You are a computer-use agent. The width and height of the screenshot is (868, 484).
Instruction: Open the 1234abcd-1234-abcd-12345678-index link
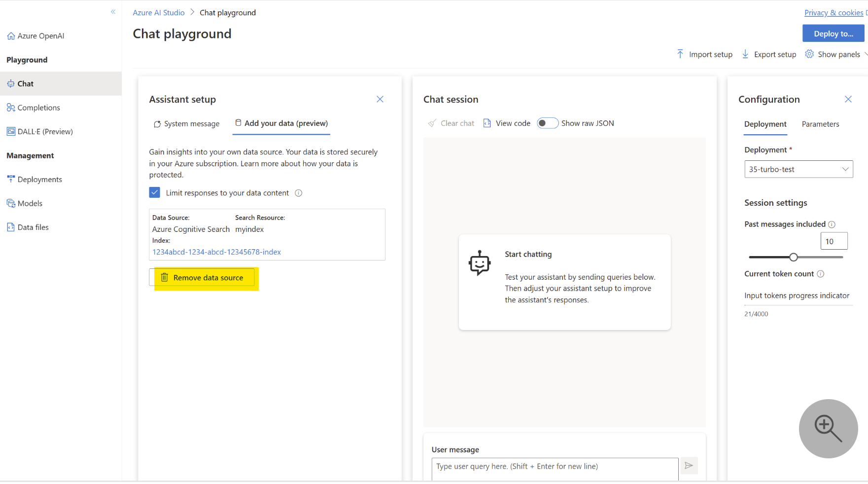(216, 252)
